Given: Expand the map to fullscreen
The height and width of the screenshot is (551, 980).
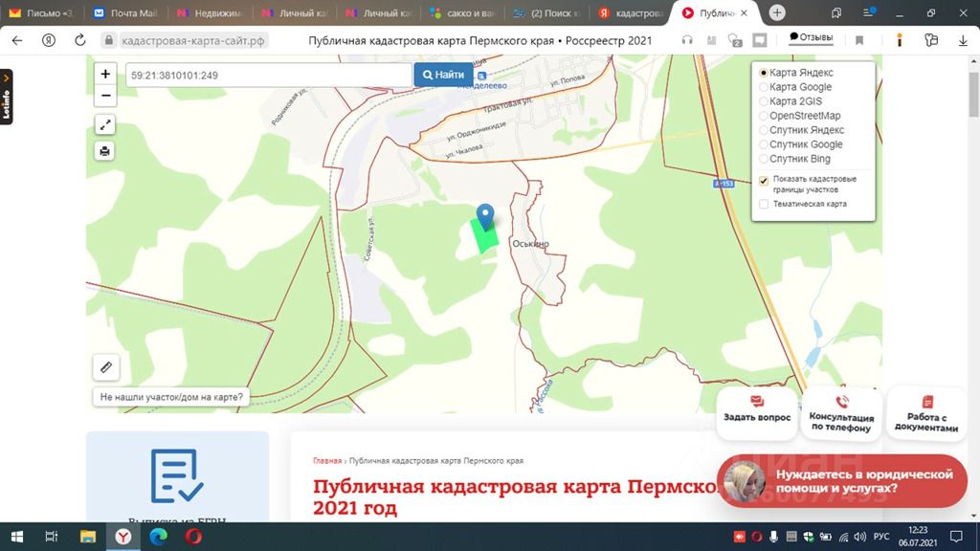Looking at the screenshot, I should [106, 124].
